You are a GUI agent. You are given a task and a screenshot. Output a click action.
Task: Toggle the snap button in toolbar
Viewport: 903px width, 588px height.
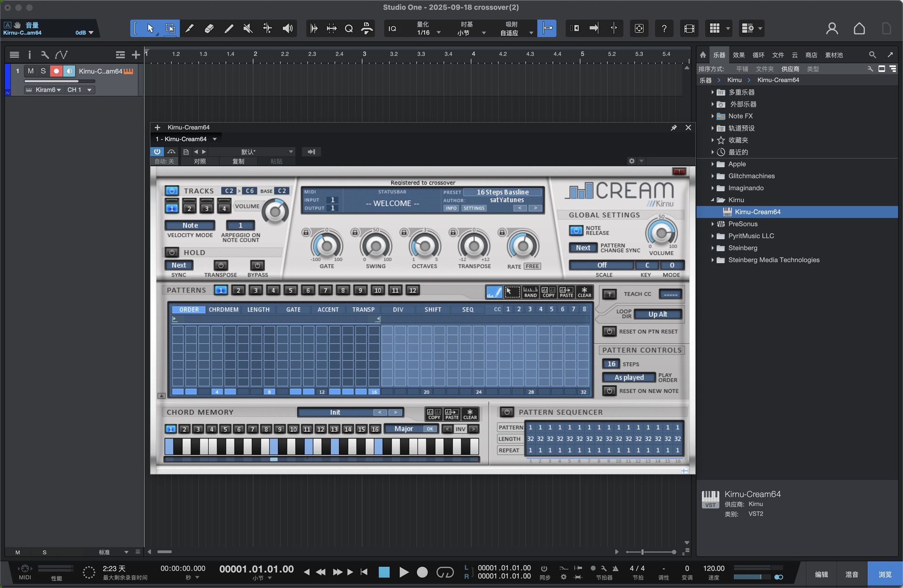point(547,29)
